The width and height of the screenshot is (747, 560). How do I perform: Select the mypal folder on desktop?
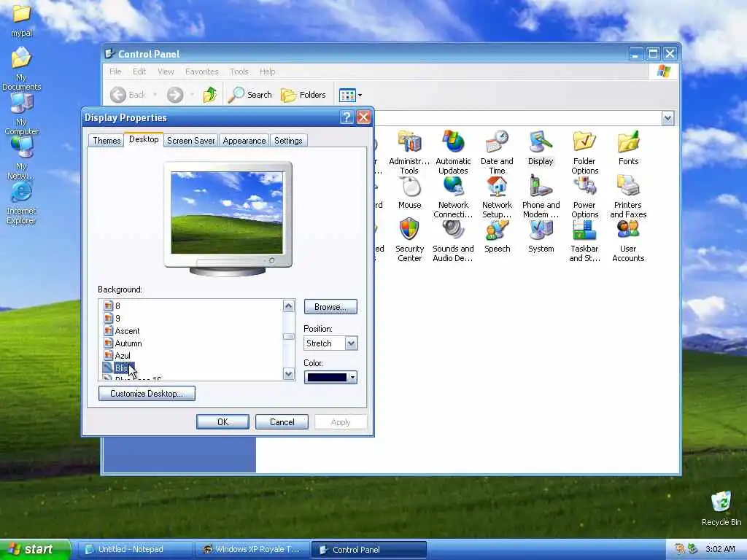click(21, 20)
